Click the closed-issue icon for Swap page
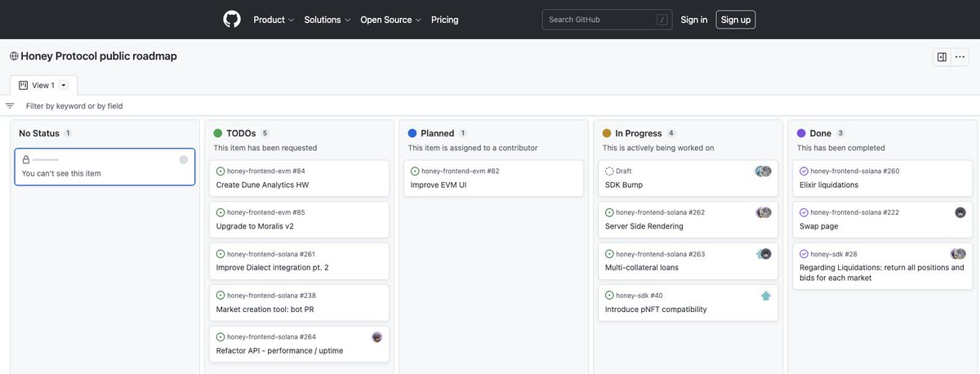This screenshot has width=980, height=374. coord(804,212)
